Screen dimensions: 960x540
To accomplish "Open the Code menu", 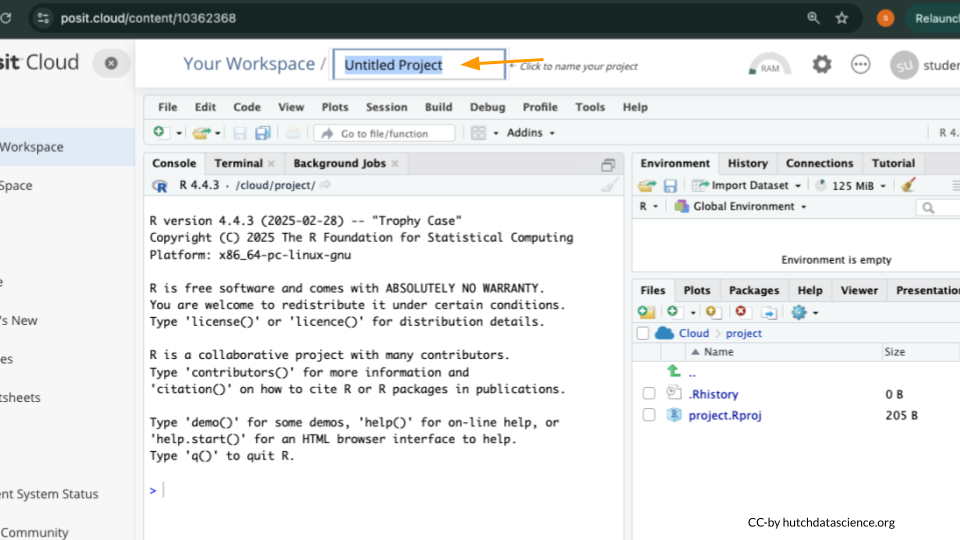I will [x=247, y=107].
